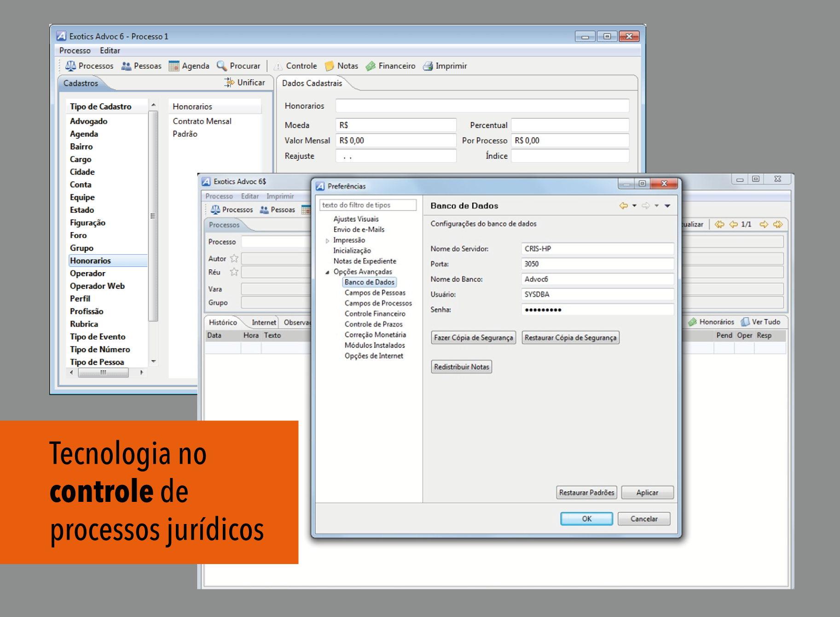
Task: Click the Imprimir printer icon
Action: pos(428,66)
